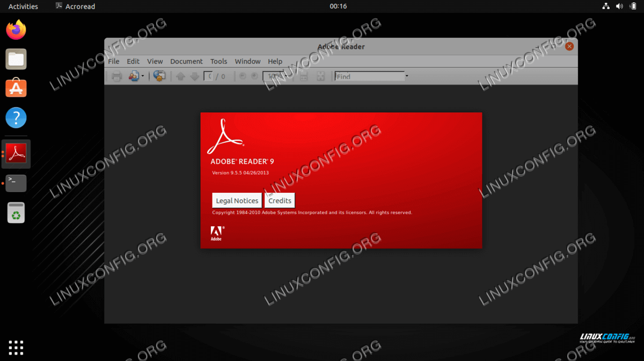Click the zoom in plus icon

pyautogui.click(x=254, y=76)
